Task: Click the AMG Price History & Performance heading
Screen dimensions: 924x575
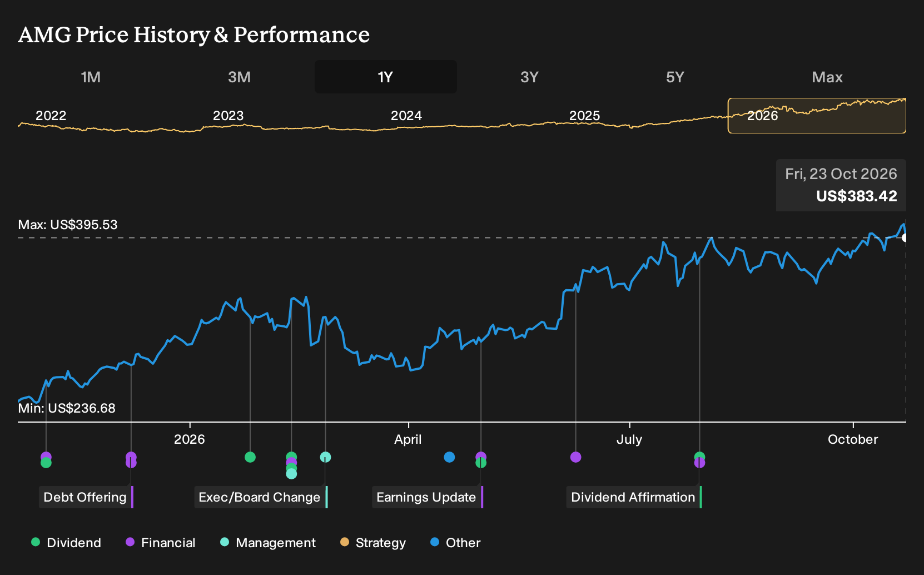Action: tap(194, 34)
